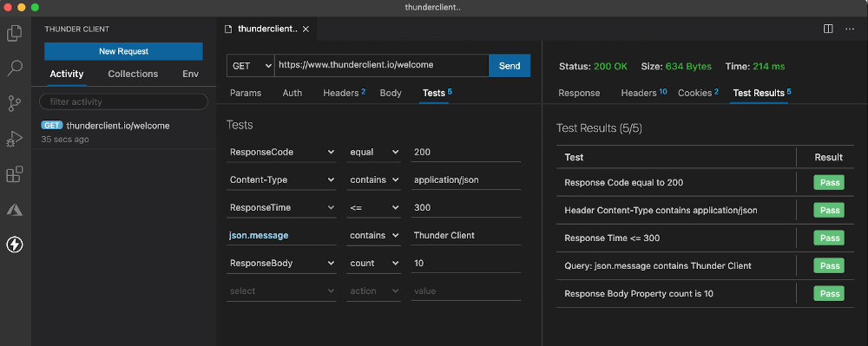Click the request URL input field

click(x=381, y=65)
